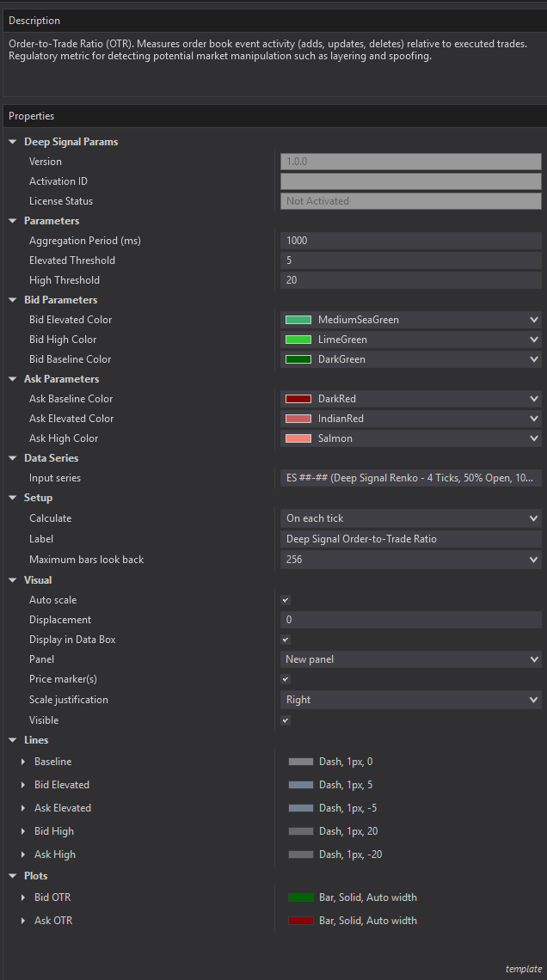The width and height of the screenshot is (547, 980).
Task: Expand the Baseline line row
Action: point(23,762)
